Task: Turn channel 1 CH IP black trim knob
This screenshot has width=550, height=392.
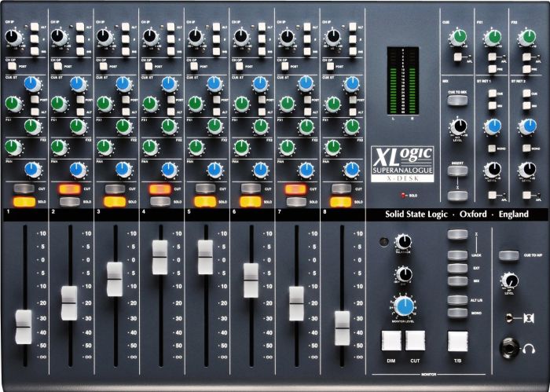Action: tap(13, 37)
